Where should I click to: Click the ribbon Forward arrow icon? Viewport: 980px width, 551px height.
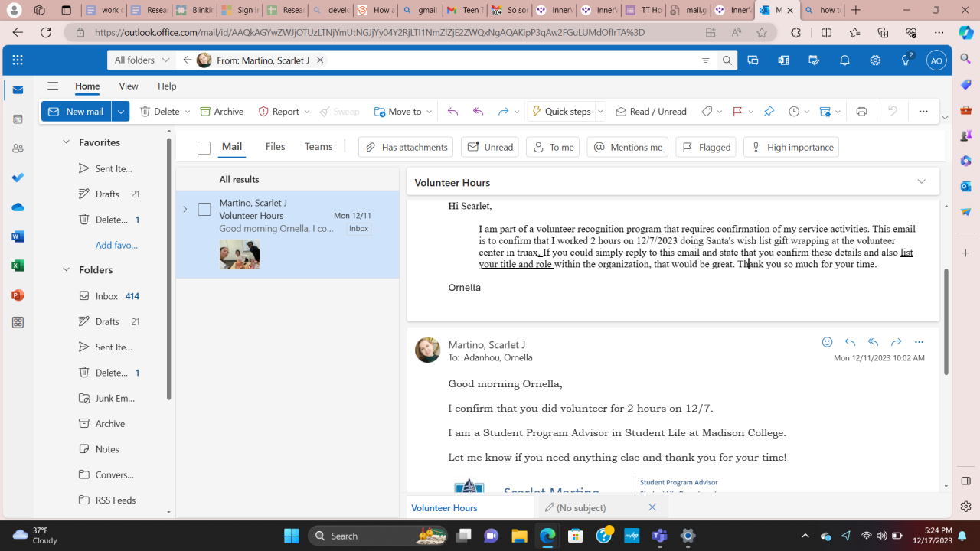(503, 112)
